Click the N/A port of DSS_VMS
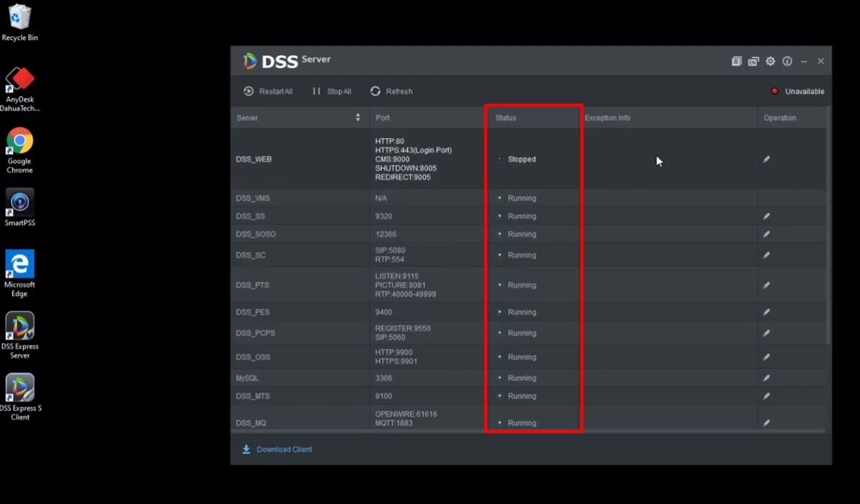Image resolution: width=860 pixels, height=504 pixels. [380, 199]
